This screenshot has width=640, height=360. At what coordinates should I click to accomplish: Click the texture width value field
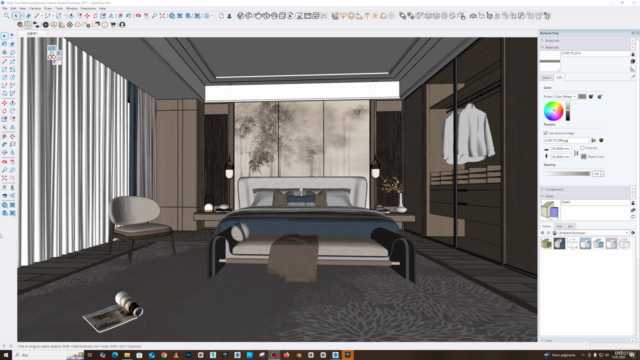(561, 149)
